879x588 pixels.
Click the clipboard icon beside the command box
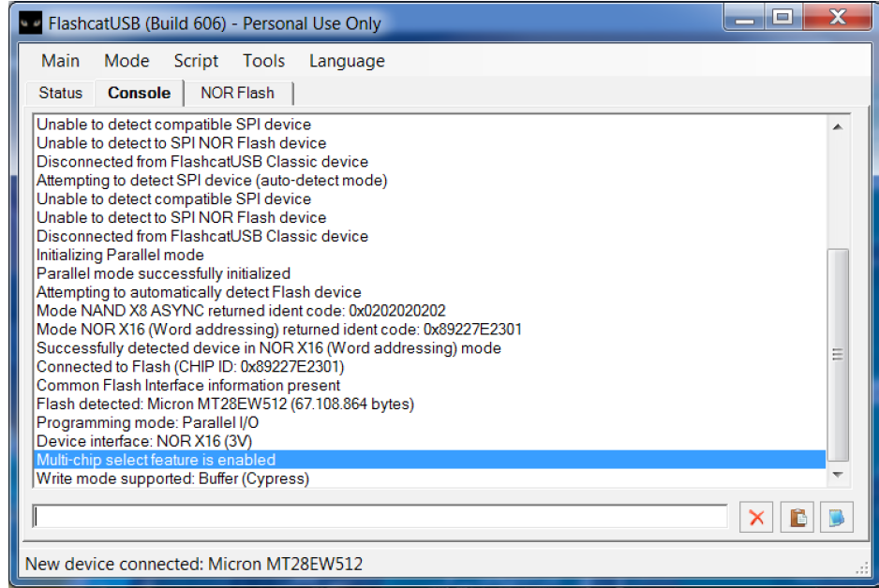click(x=797, y=517)
